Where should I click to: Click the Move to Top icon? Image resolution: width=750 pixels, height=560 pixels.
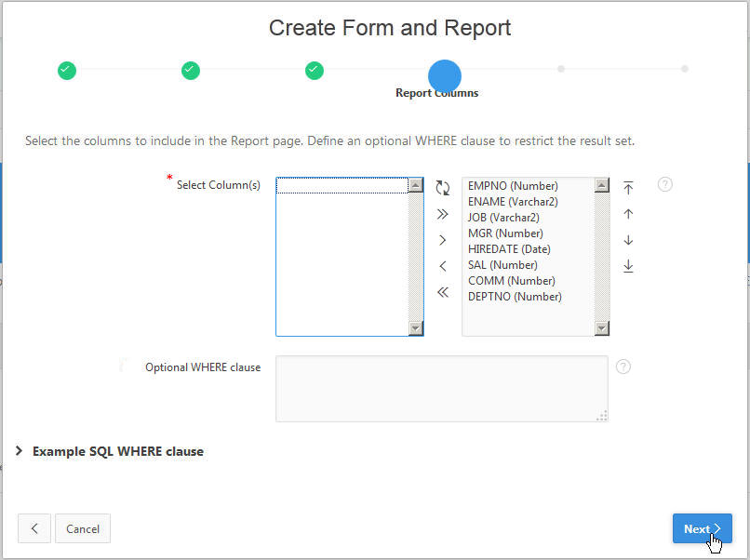pos(628,188)
